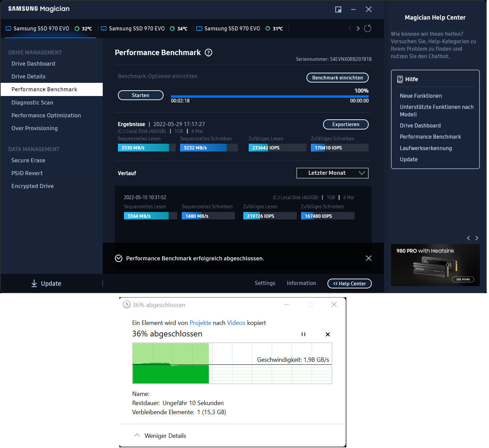Collapse the Help Center panel
Screen dimensions: 489x448
(349, 283)
